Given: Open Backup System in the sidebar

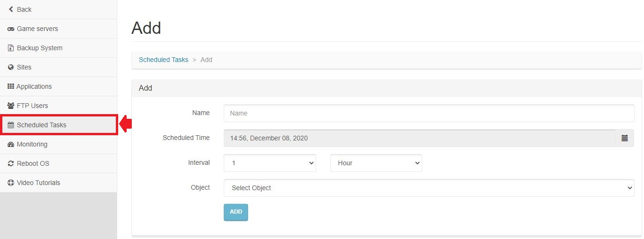Looking at the screenshot, I should 58,48.
